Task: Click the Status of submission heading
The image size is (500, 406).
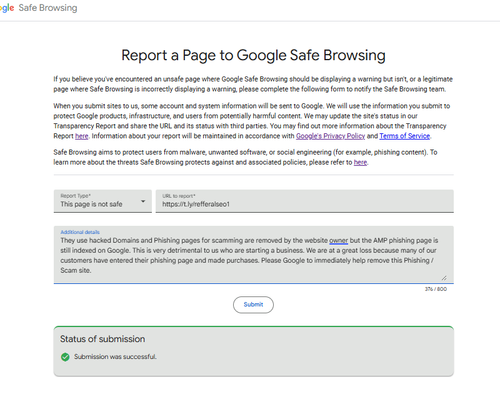Action: click(103, 339)
